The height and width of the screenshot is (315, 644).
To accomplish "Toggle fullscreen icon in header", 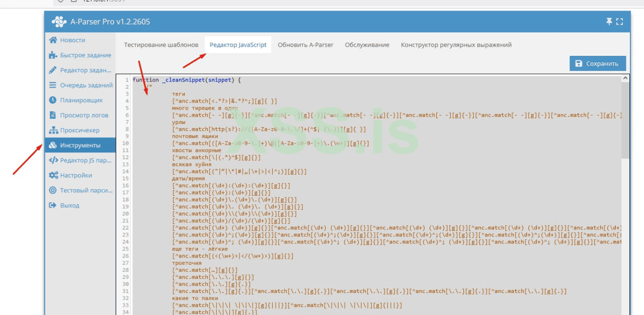I will click(x=619, y=22).
